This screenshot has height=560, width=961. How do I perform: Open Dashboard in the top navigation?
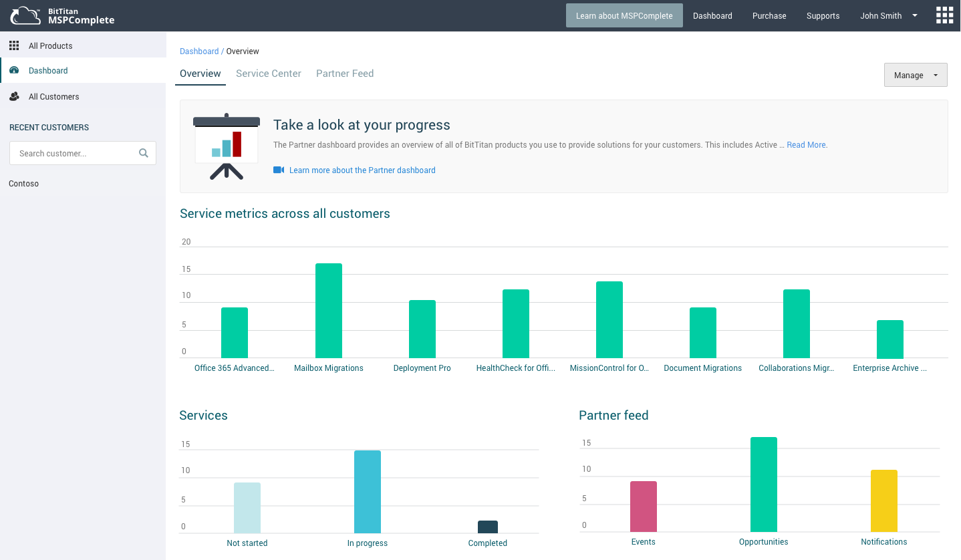[712, 15]
